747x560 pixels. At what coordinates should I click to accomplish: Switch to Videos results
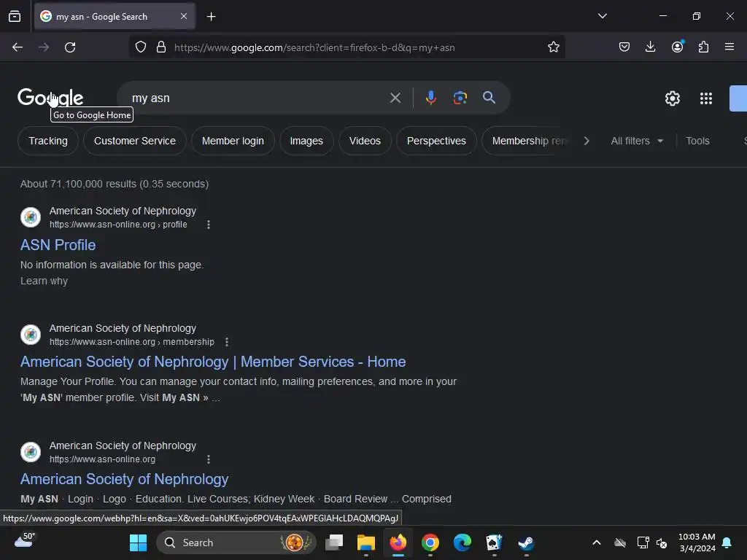point(365,141)
